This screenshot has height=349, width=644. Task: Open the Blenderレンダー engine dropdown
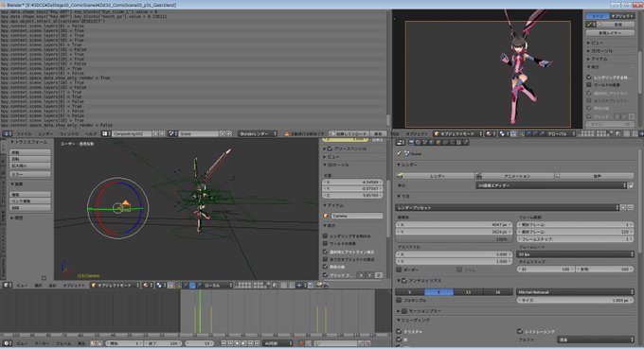pyautogui.click(x=258, y=133)
